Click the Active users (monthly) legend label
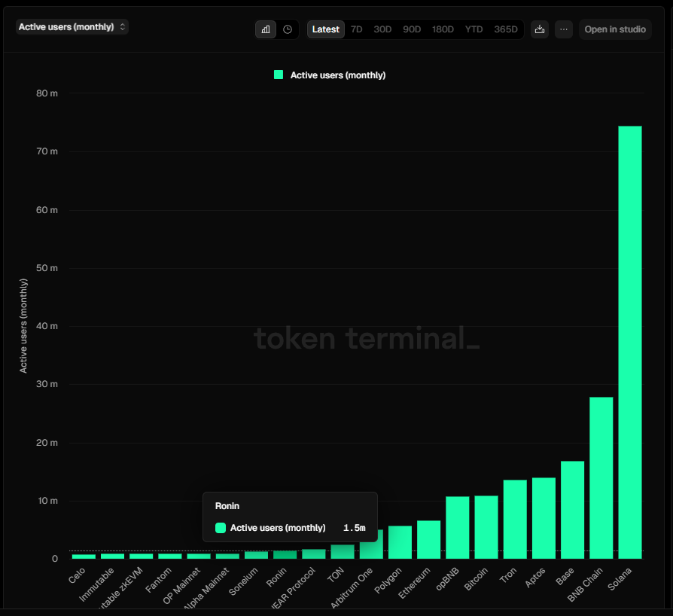The width and height of the screenshot is (673, 616). 338,75
